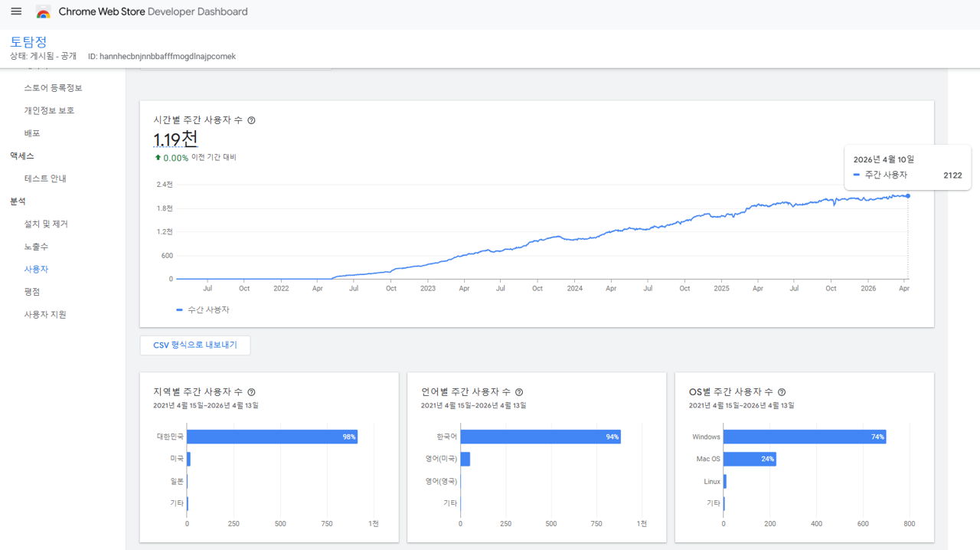Click the Chrome Web Store rainbow logo
The image size is (980, 550).
(44, 12)
